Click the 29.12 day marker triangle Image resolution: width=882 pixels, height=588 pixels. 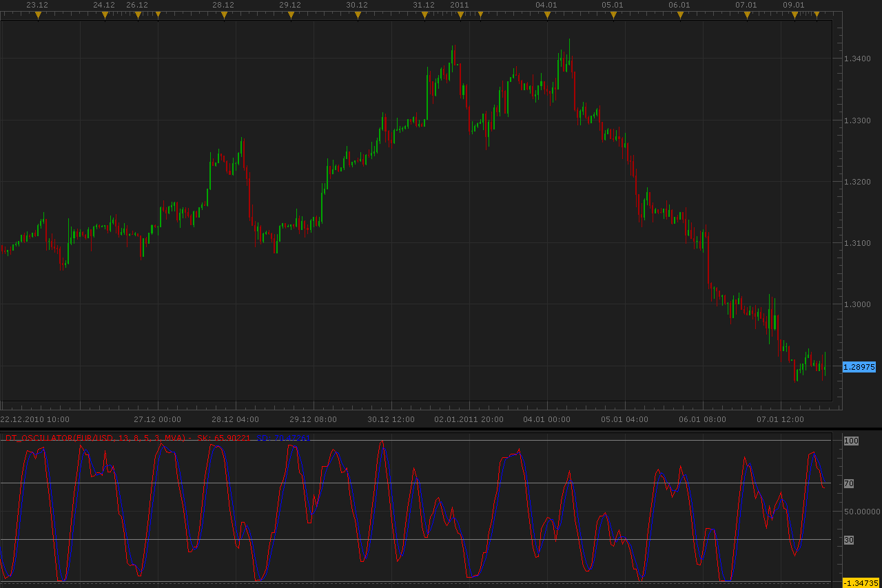291,14
